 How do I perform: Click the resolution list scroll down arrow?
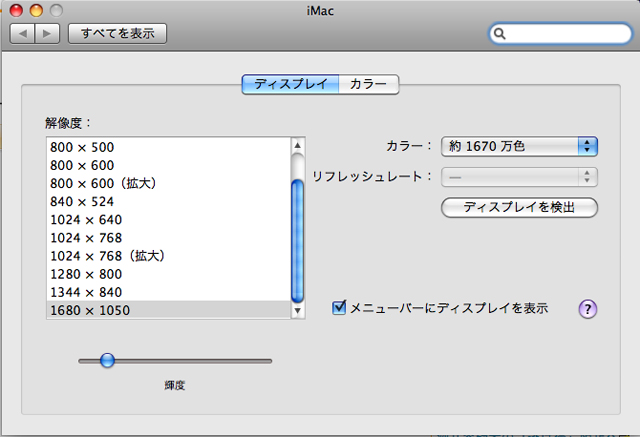tap(298, 311)
